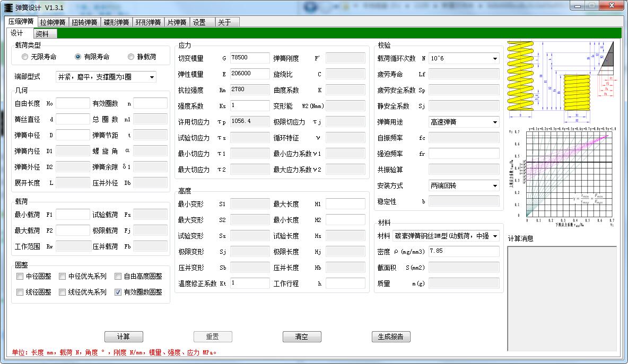Click the 计算 calculate button
The width and height of the screenshot is (628, 364).
point(123,336)
